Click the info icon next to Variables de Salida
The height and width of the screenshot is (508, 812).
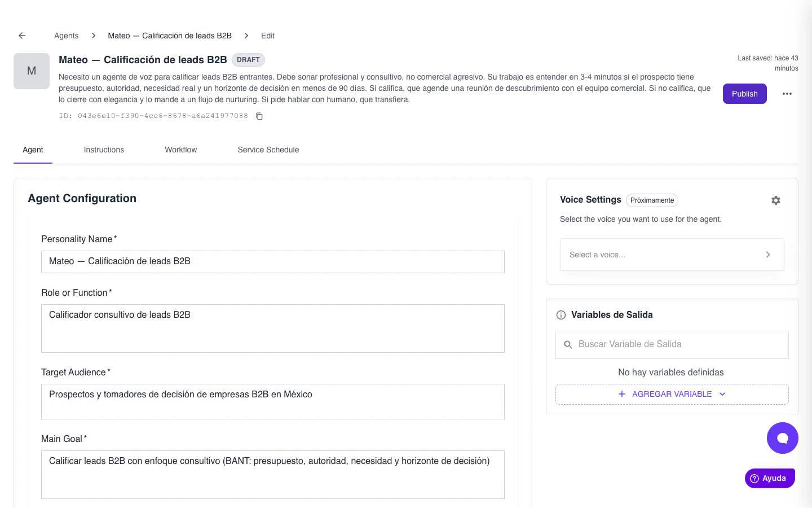[x=561, y=315]
